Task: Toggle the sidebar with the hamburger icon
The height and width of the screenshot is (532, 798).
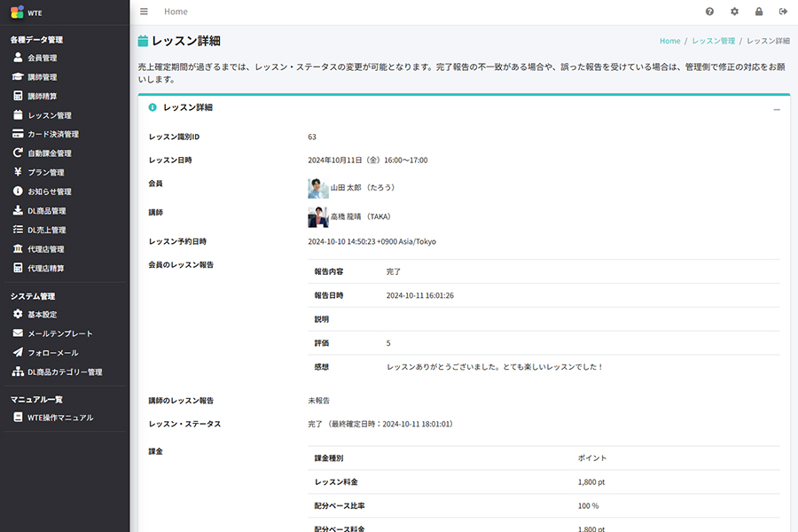Action: (144, 12)
